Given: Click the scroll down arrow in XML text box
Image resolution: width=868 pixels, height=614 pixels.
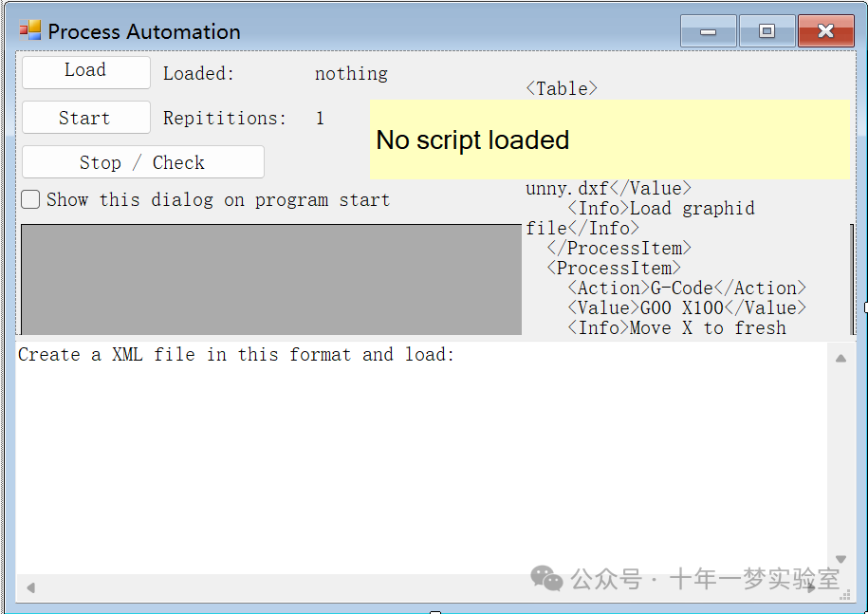Looking at the screenshot, I should click(840, 559).
